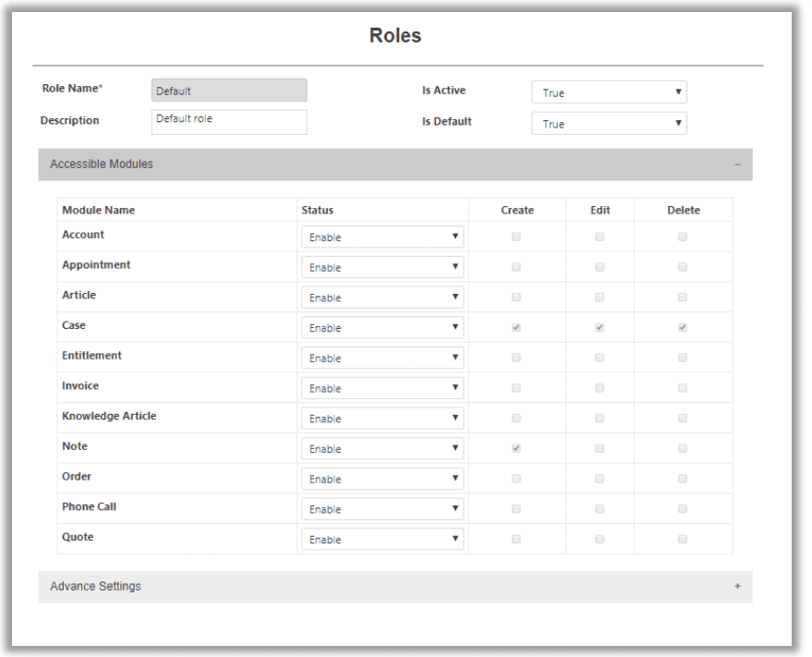Open Quote status dropdown
The height and width of the screenshot is (657, 812).
click(382, 539)
